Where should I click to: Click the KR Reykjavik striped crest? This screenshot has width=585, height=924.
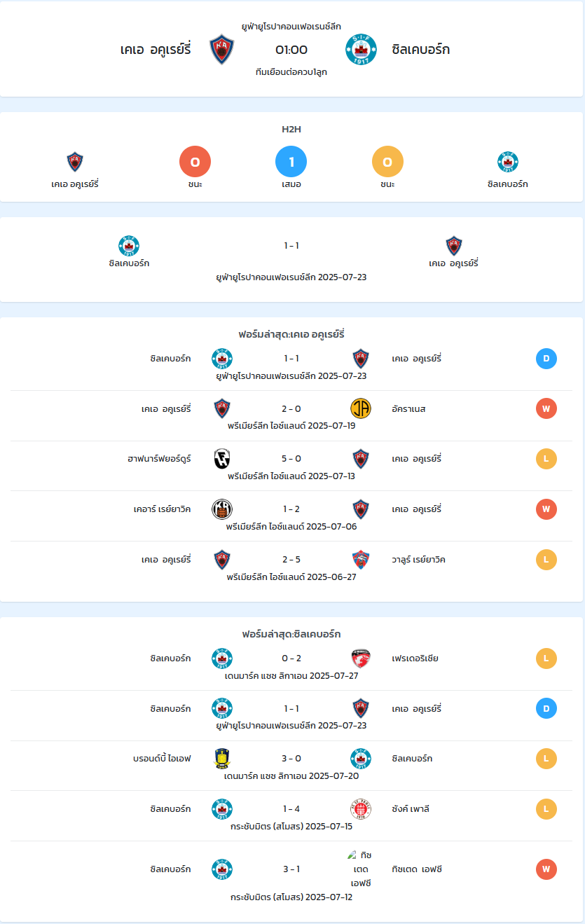(x=222, y=509)
